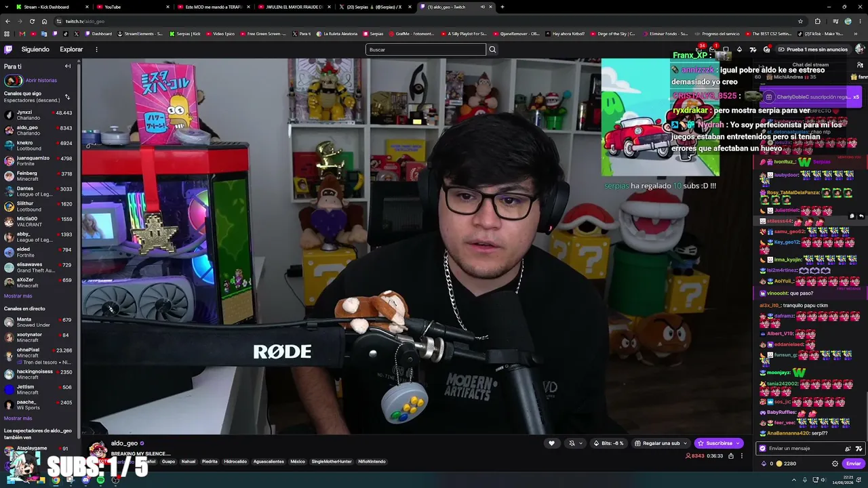
Task: Open the Gmail bookmark icon
Action: click(22, 34)
